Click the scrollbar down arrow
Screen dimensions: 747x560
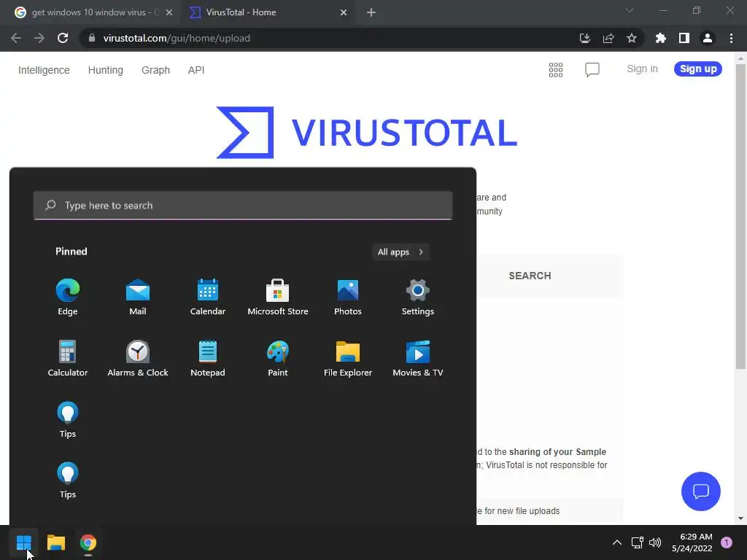click(740, 518)
